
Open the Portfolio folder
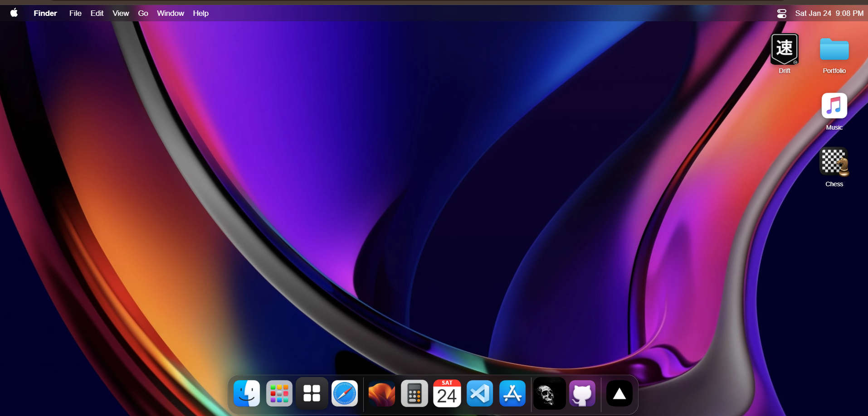pos(835,50)
